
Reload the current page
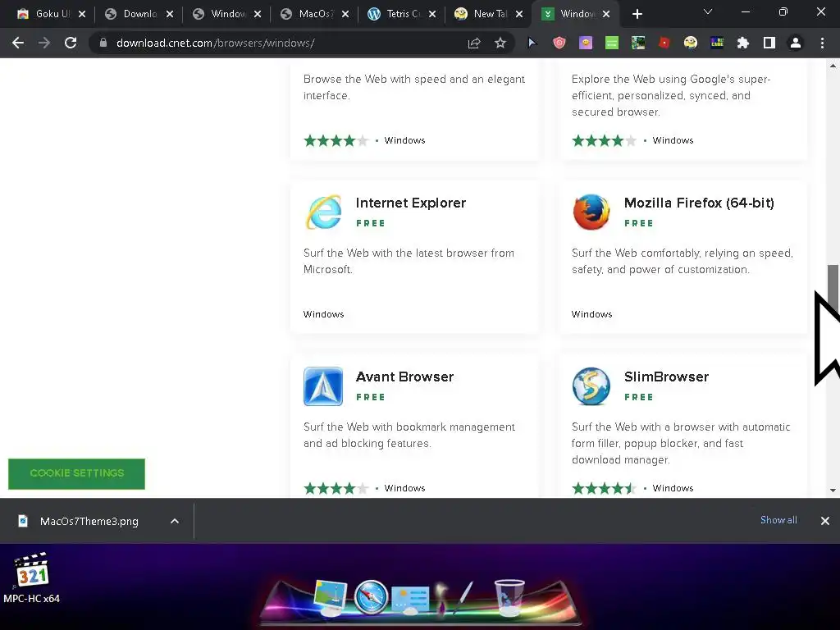[71, 43]
